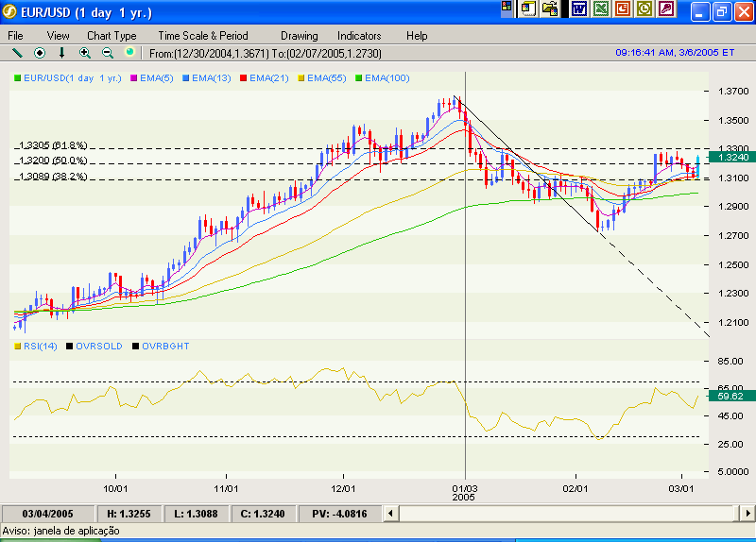Click the C: 1.3240 close value field
This screenshot has height=542, width=756.
(263, 514)
